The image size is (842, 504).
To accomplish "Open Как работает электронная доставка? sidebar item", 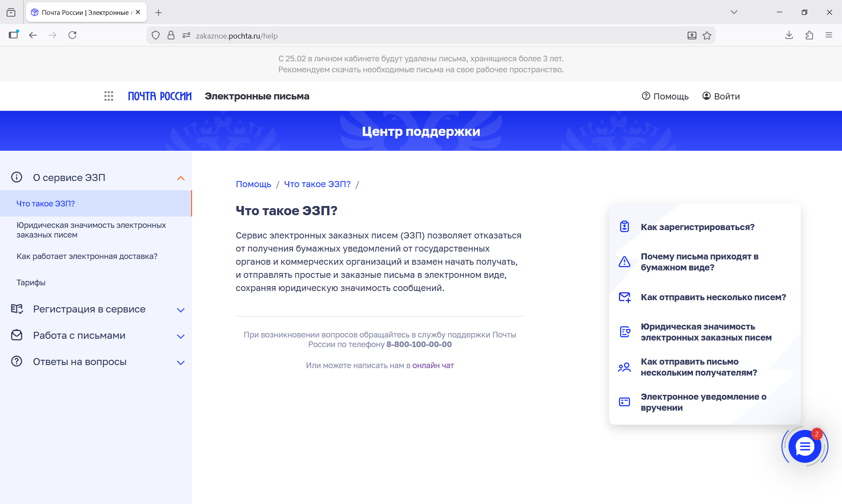I will [x=87, y=256].
